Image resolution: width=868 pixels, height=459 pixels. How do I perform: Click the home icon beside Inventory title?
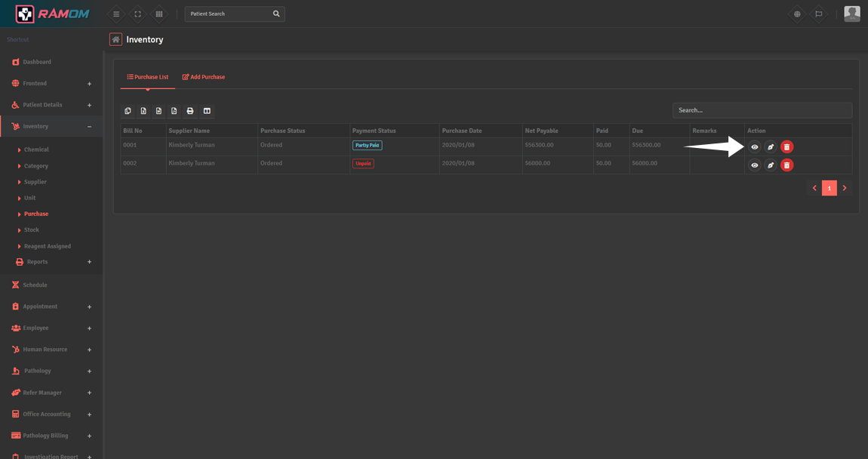115,39
